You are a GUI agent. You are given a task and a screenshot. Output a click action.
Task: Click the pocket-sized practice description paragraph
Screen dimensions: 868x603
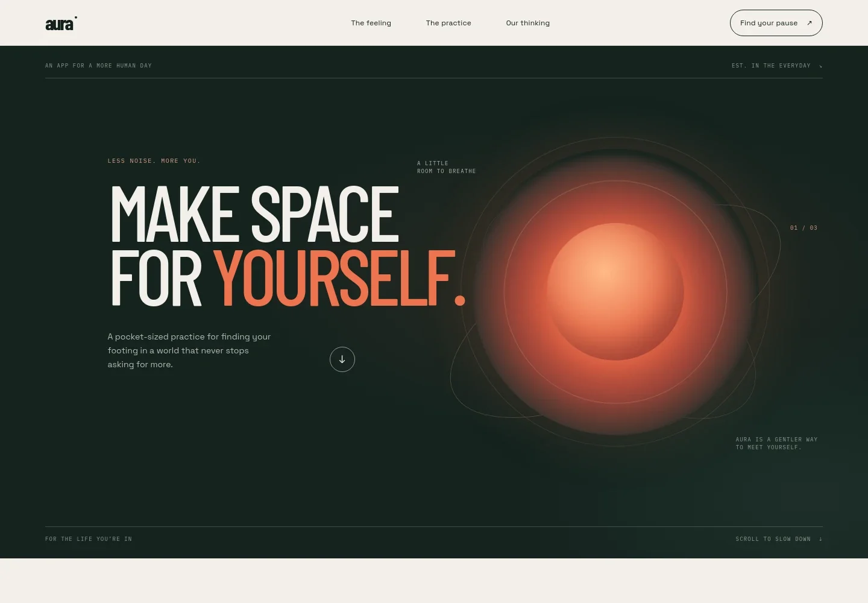[189, 350]
